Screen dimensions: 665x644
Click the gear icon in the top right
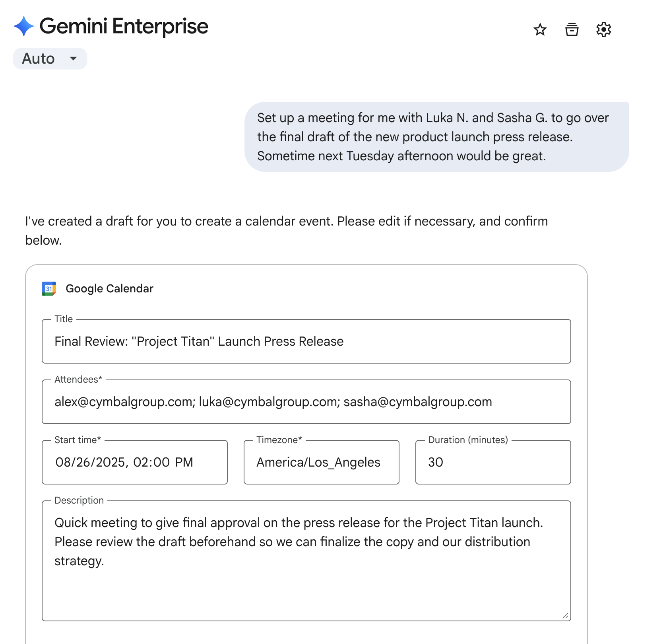(x=604, y=29)
